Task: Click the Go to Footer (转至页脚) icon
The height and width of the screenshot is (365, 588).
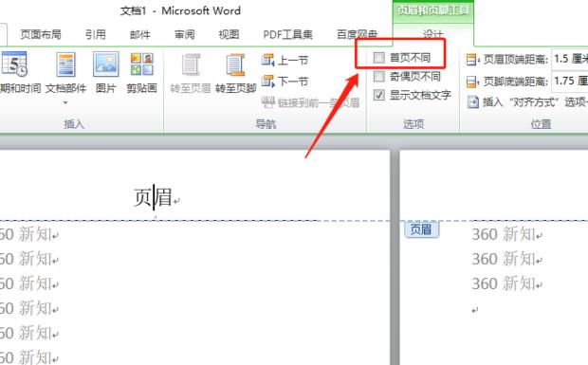Action: (235, 64)
